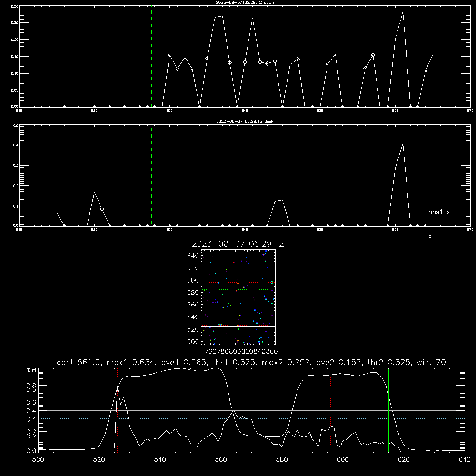Click bottom plot x-axis label 520
476x476 pixels.
coord(99,460)
